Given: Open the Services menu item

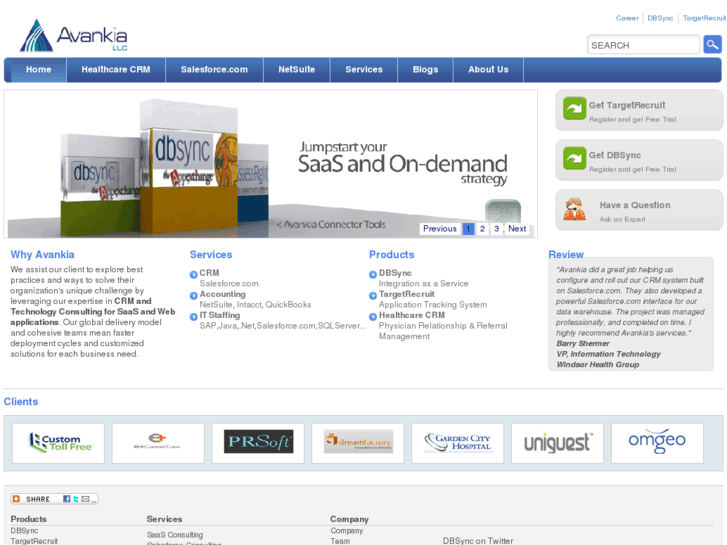Looking at the screenshot, I should 364,70.
